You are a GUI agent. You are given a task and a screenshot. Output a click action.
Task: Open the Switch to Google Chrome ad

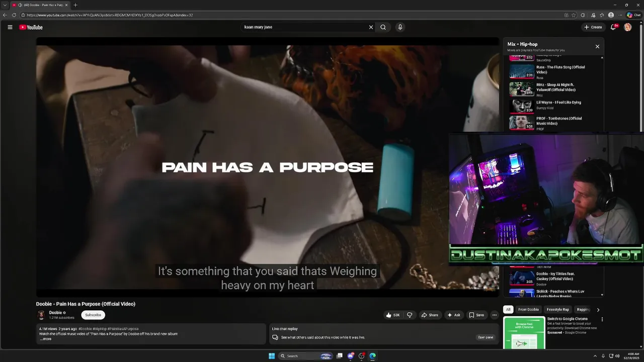568,319
